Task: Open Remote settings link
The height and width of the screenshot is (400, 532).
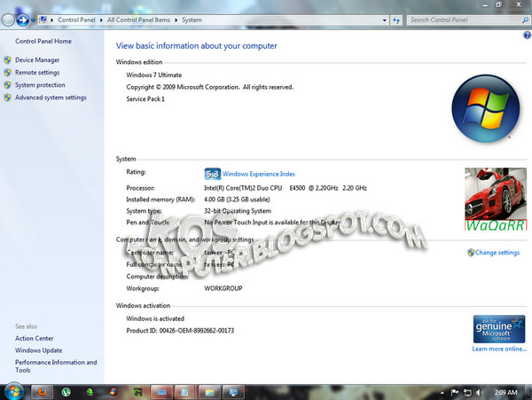Action: pyautogui.click(x=37, y=73)
